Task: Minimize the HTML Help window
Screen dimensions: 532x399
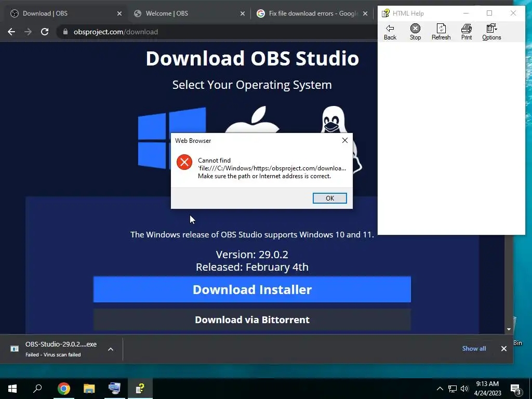Action: [x=466, y=13]
